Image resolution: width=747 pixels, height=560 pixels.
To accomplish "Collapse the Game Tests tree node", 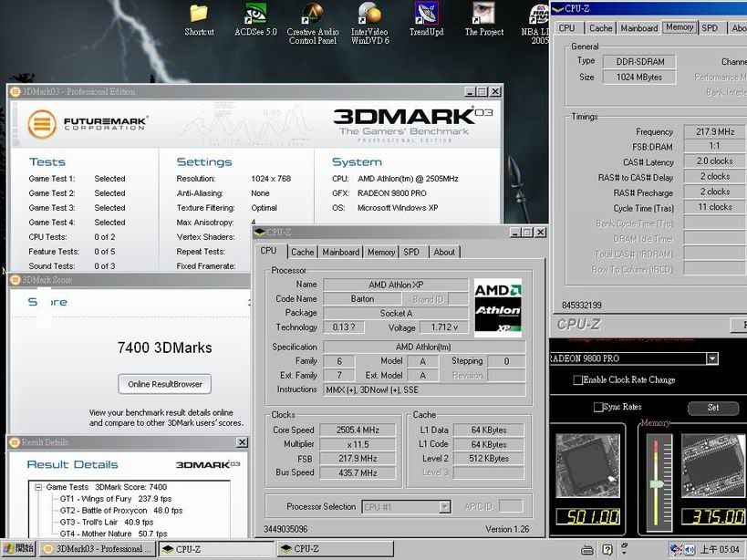I will coord(37,487).
